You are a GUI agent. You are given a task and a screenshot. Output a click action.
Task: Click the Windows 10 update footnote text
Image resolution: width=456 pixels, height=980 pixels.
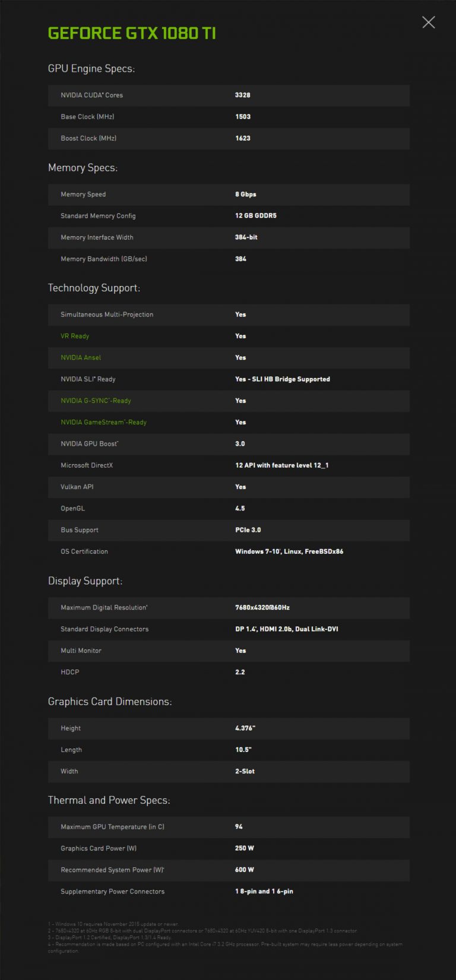click(x=116, y=924)
